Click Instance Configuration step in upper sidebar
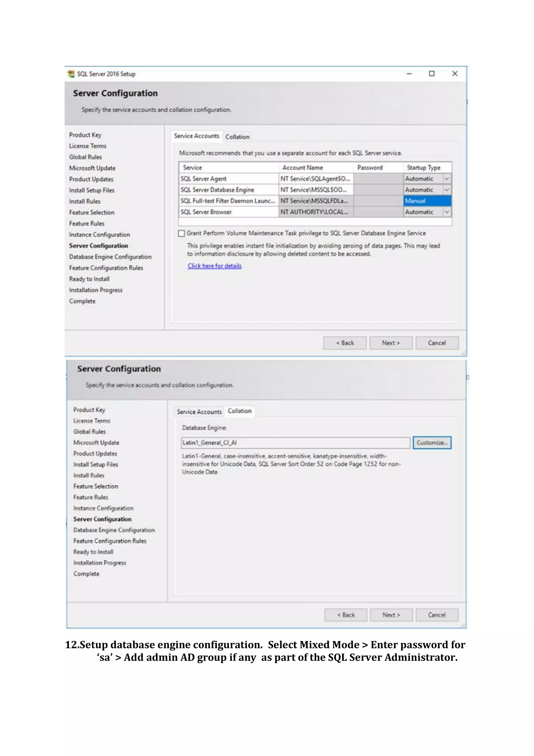Viewport: 534px width, 756px height. tap(99, 235)
